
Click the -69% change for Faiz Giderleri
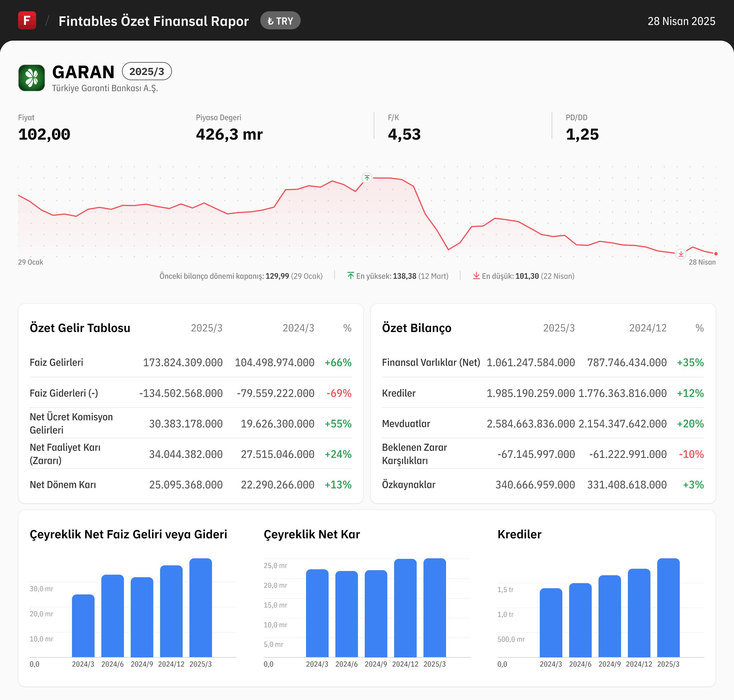pyautogui.click(x=339, y=393)
